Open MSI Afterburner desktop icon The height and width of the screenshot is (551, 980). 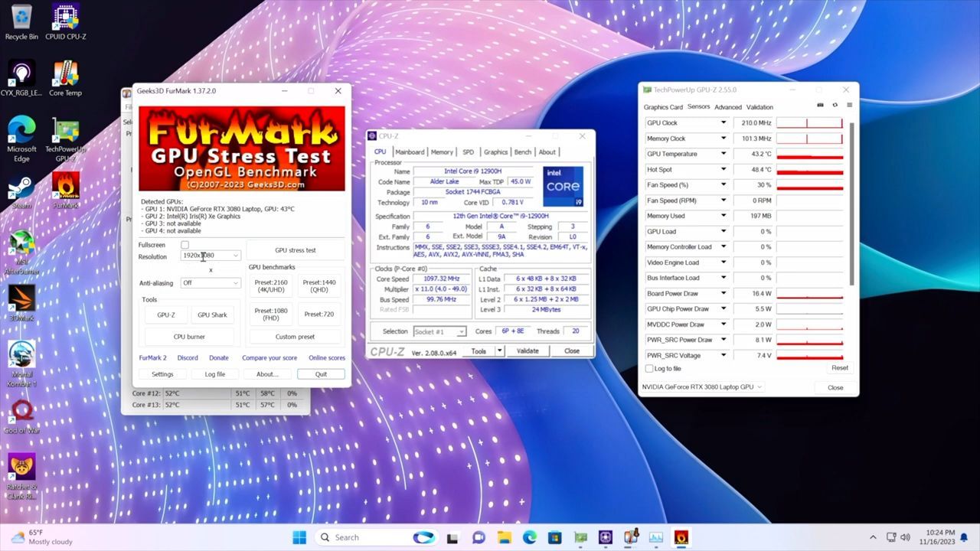[21, 253]
